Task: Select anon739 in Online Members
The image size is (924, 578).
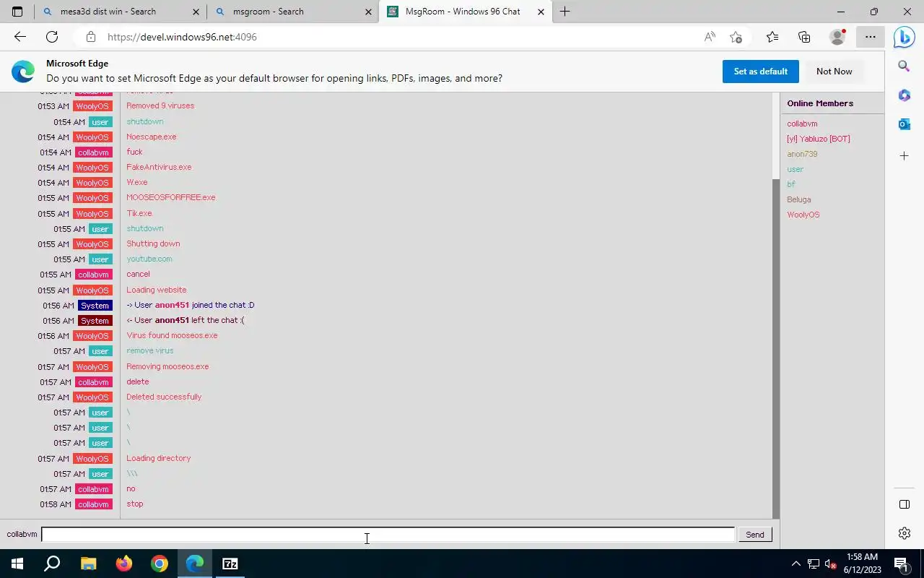Action: (x=802, y=154)
